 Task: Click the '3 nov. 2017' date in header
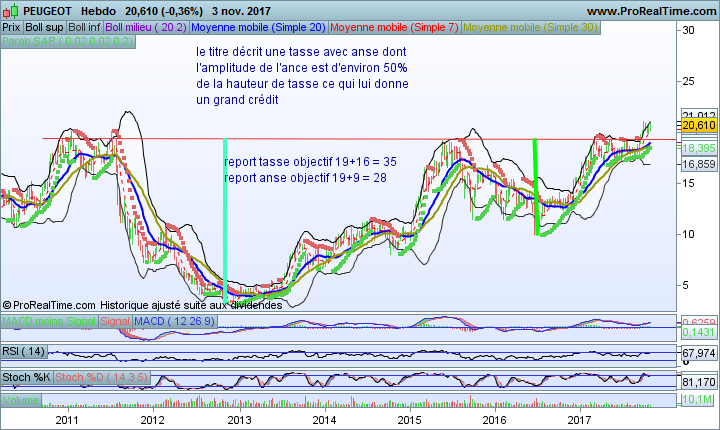coord(242,11)
